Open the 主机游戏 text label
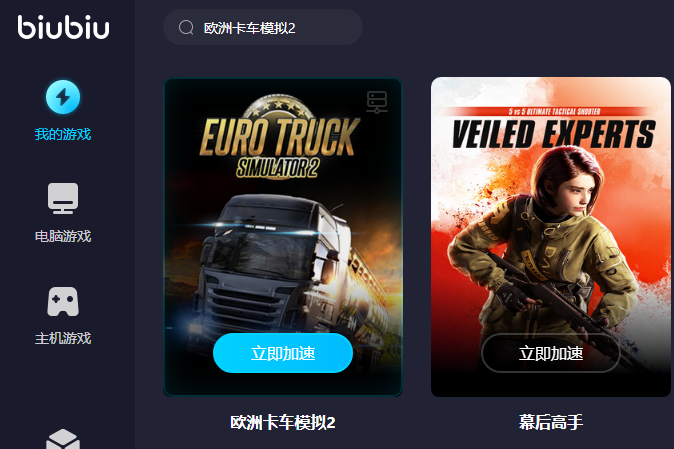The image size is (674, 449). tap(63, 338)
